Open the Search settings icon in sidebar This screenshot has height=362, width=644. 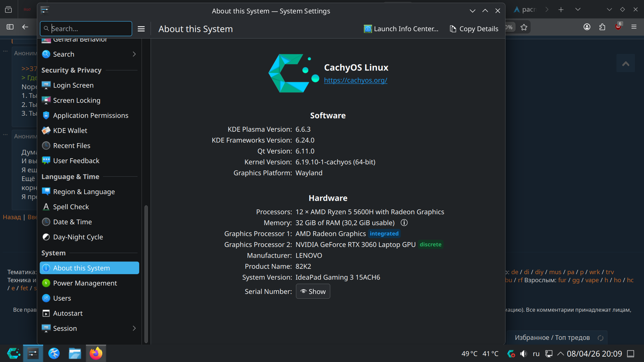tap(46, 54)
